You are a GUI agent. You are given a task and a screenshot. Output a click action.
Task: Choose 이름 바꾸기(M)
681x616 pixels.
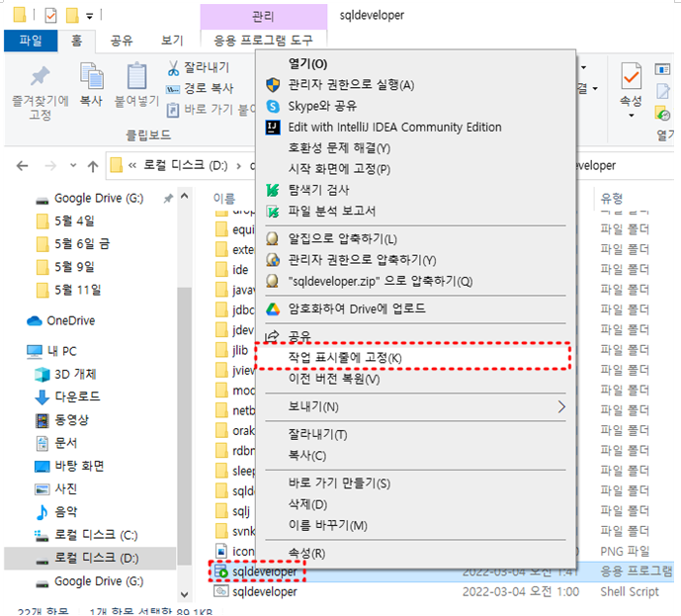[328, 526]
